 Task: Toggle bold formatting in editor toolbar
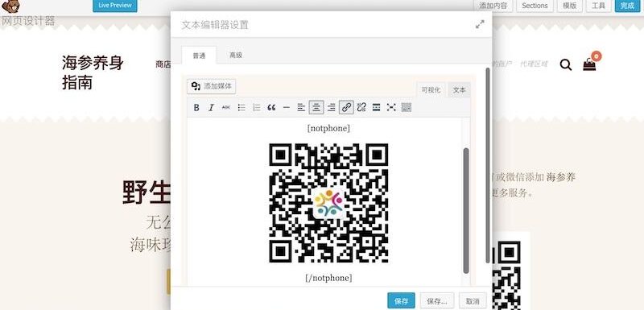coord(196,108)
